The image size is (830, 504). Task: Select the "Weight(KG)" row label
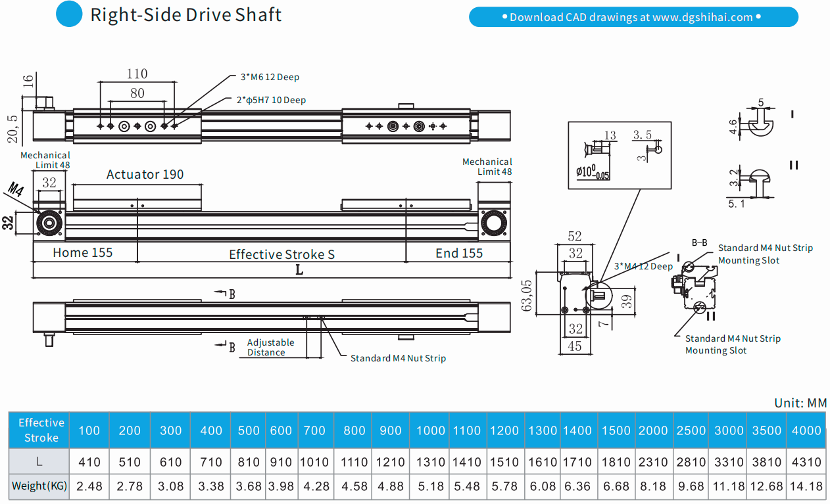point(39,487)
